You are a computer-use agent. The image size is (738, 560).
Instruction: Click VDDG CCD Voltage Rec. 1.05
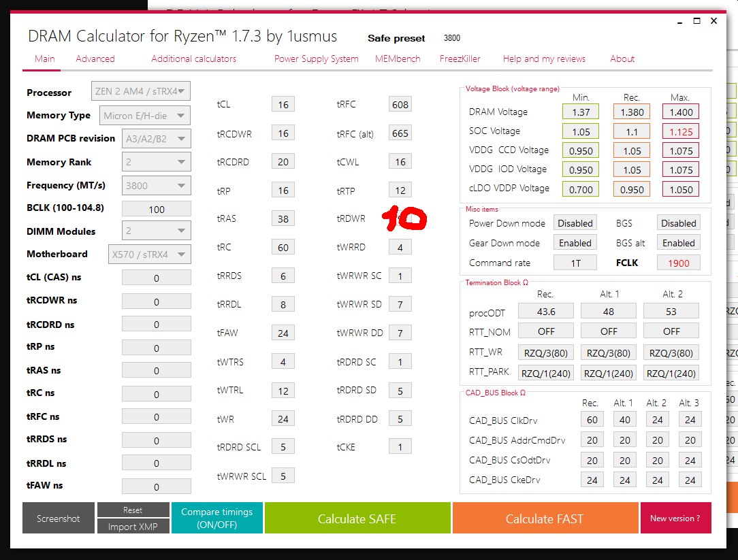[632, 151]
